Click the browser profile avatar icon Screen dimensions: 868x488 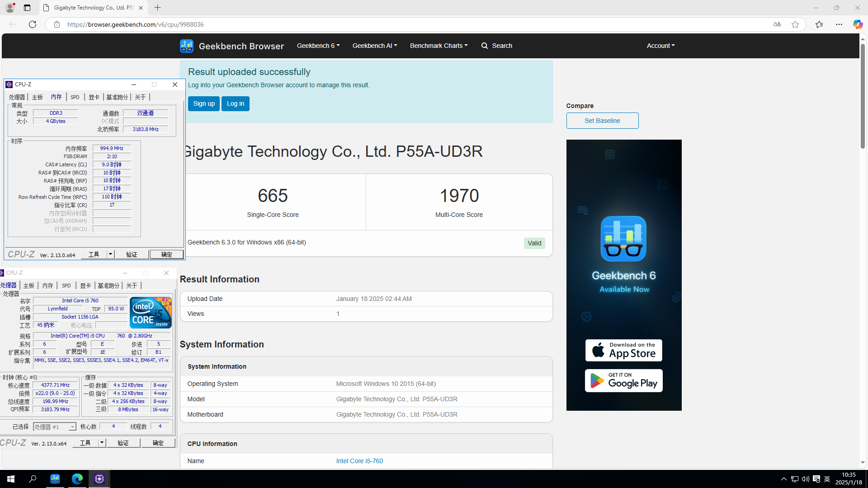click(9, 8)
